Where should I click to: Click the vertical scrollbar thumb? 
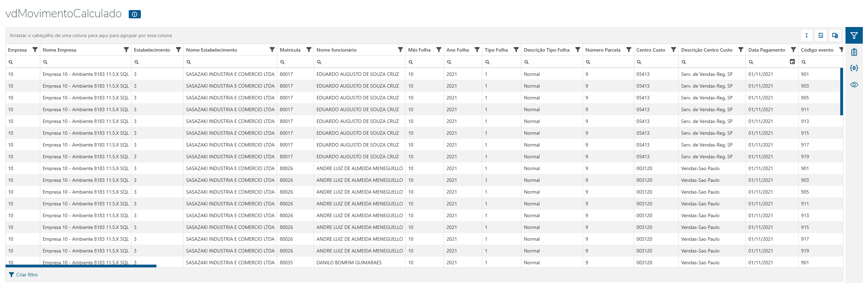pyautogui.click(x=841, y=91)
